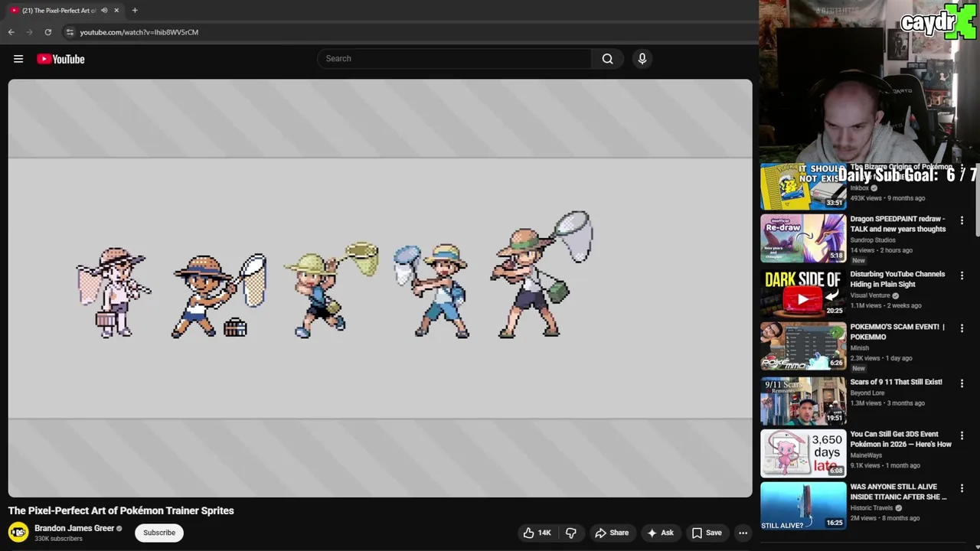Screen dimensions: 980x551
Task: Open the Titanic STILL ALIVE thumbnail
Action: tap(803, 506)
